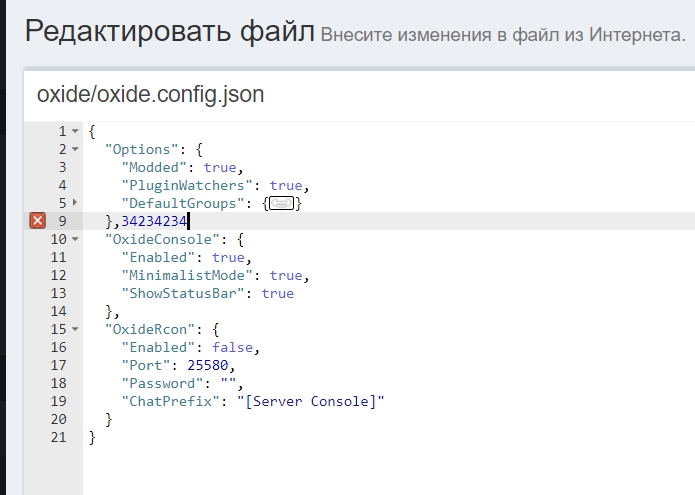
Task: Collapse the "OxideRcon" section fold arrow
Action: pyautogui.click(x=75, y=330)
